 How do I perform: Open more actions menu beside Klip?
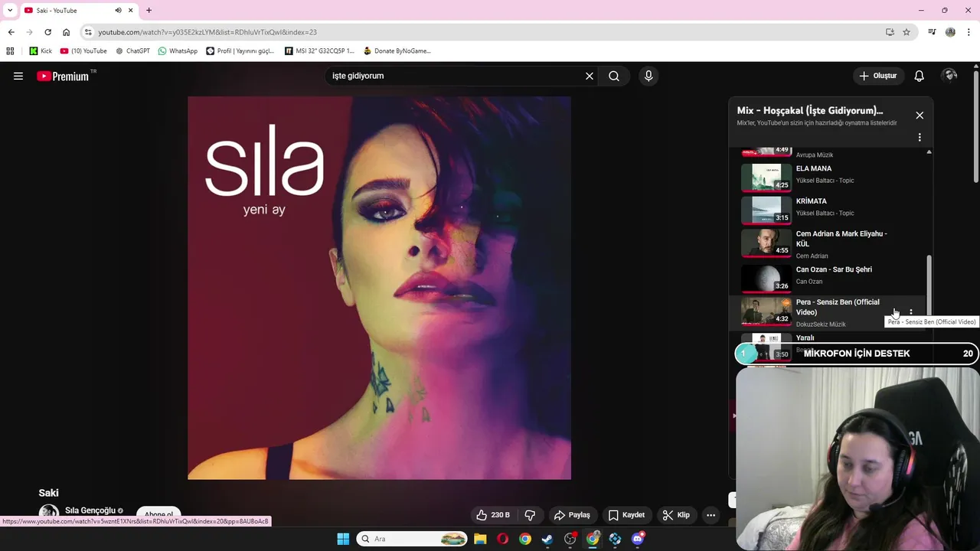pos(710,515)
